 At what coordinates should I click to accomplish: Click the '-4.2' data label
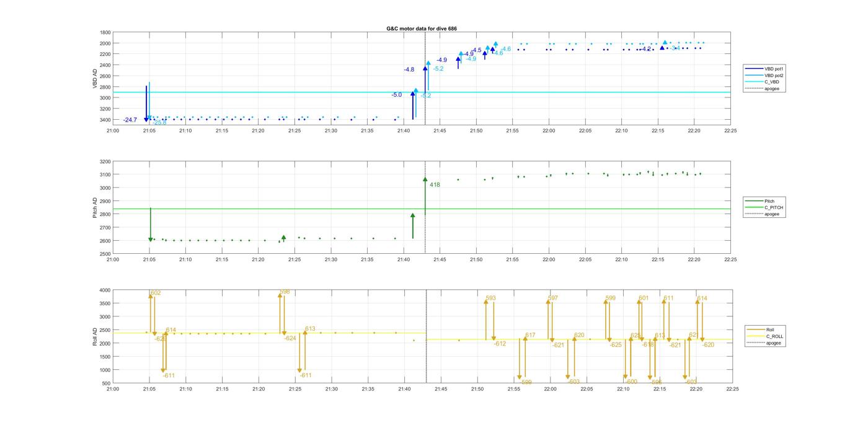(x=646, y=49)
